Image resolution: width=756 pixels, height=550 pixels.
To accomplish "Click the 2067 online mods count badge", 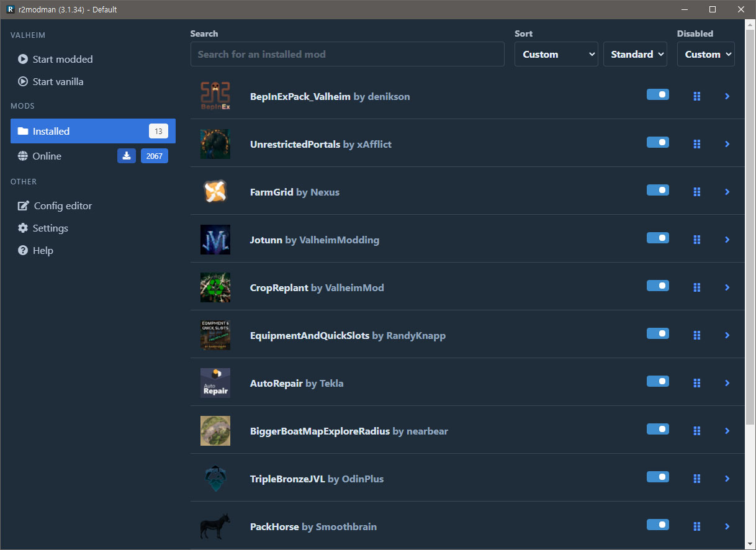I will (155, 156).
